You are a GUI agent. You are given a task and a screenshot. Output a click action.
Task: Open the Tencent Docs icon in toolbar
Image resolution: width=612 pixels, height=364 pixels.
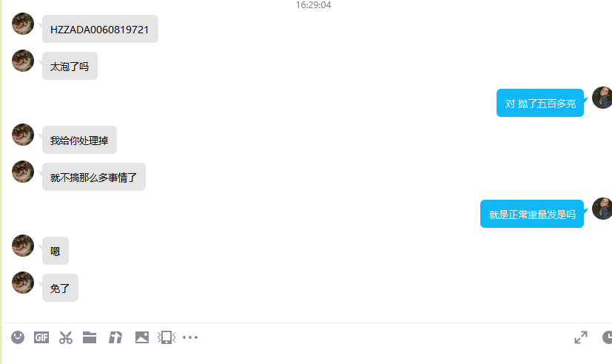(x=115, y=337)
